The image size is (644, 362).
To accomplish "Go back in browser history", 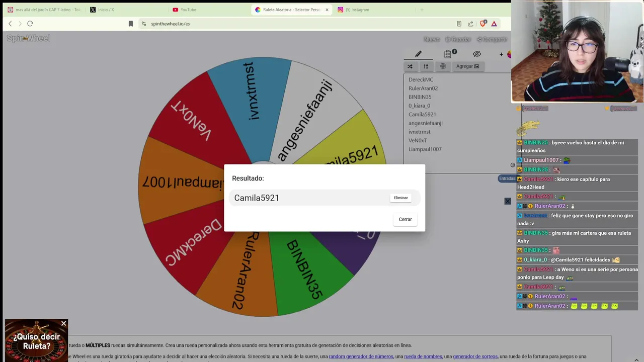I will [x=10, y=24].
